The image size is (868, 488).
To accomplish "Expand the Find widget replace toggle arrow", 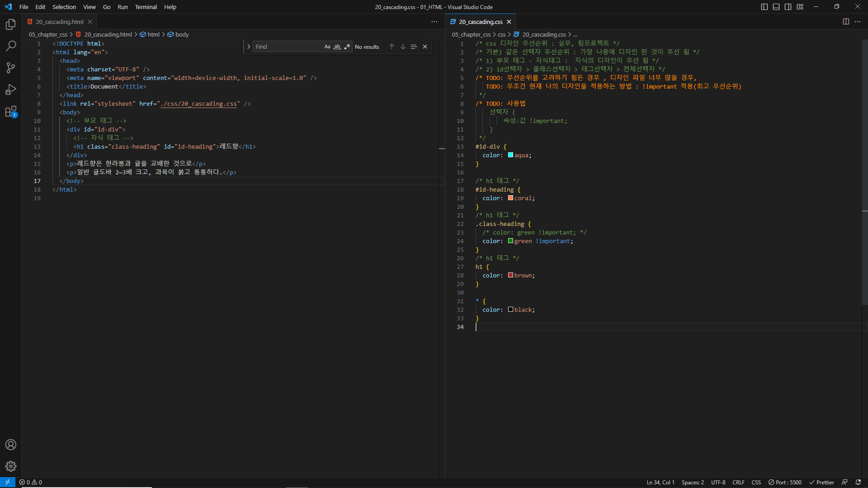I will point(249,47).
